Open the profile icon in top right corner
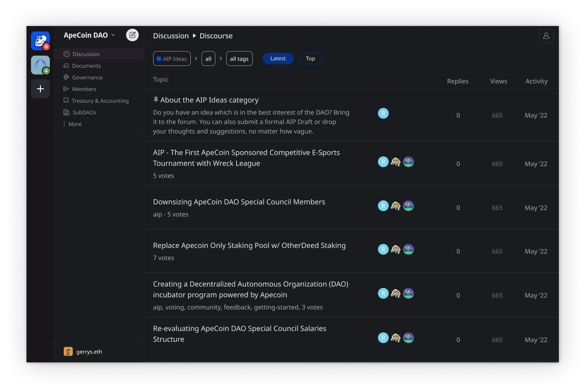 [x=546, y=35]
